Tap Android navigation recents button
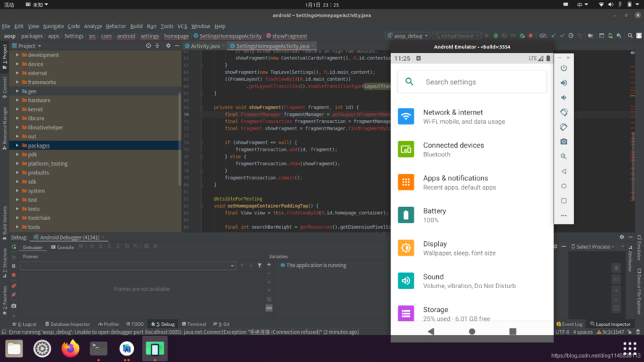644x362 pixels. (513, 331)
